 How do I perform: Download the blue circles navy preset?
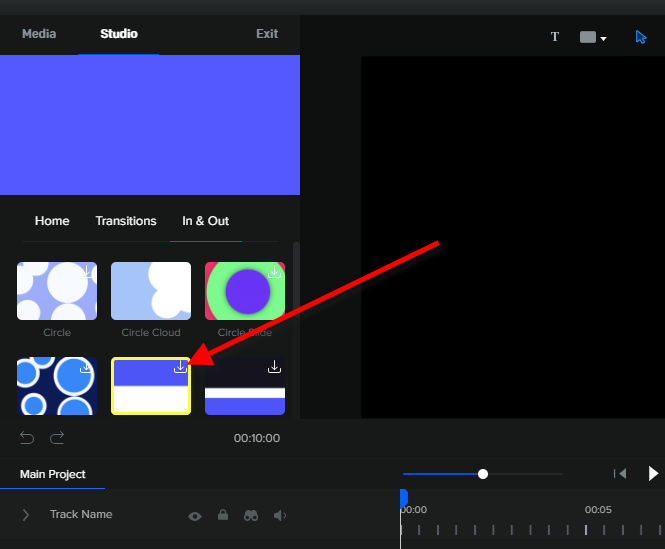(86, 367)
